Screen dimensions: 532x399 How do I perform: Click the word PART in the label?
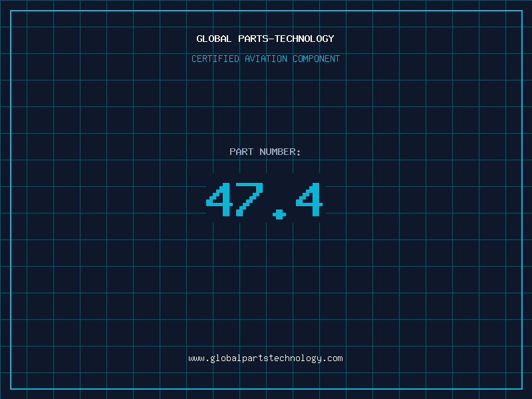(x=241, y=152)
